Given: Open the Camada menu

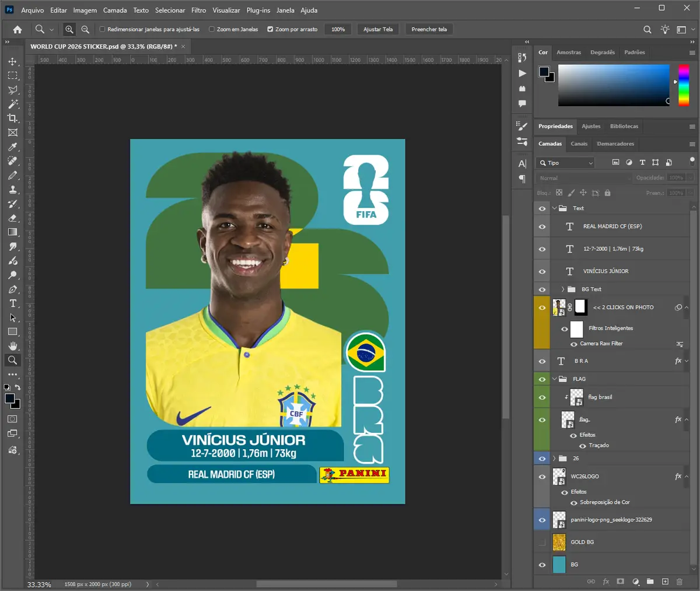Looking at the screenshot, I should click(x=115, y=11).
